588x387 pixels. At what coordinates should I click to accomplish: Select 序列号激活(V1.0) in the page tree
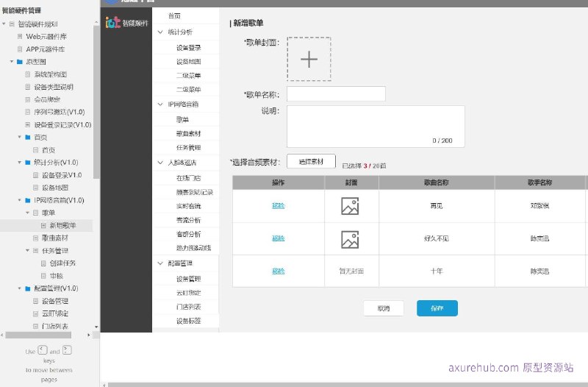(60, 112)
